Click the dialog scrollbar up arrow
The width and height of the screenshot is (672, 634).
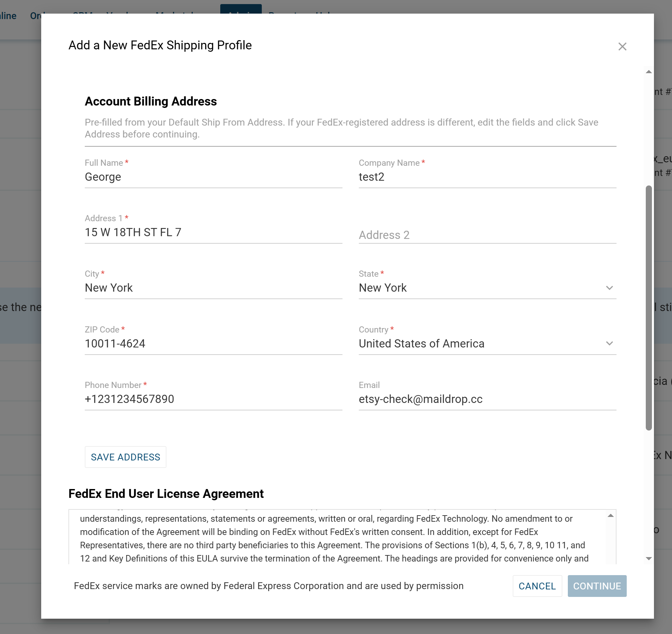coord(649,72)
